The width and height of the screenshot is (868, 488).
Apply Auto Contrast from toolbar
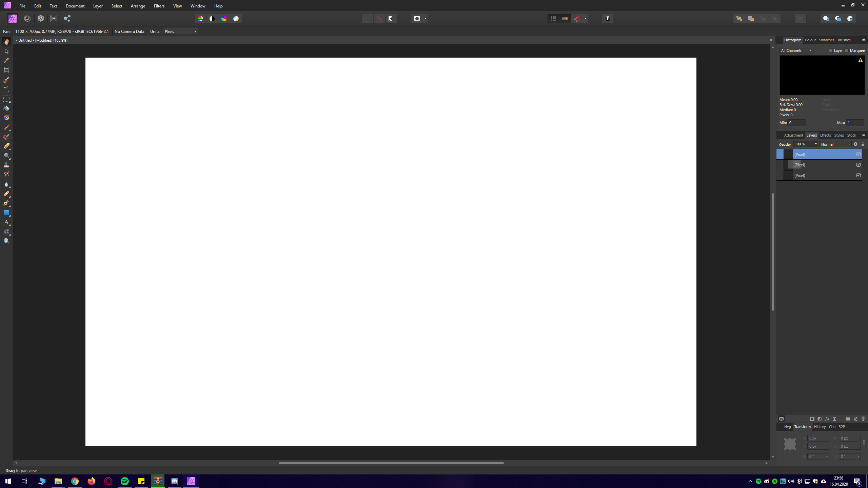point(212,19)
